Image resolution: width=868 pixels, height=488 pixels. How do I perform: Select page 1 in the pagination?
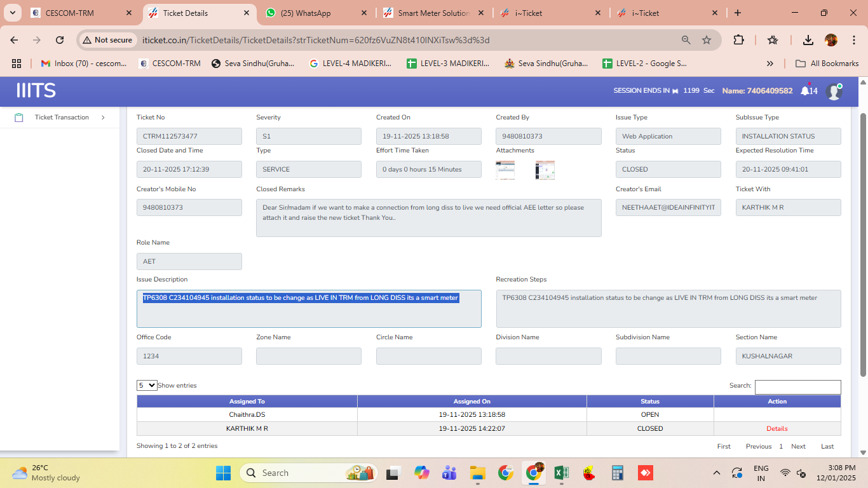point(781,446)
